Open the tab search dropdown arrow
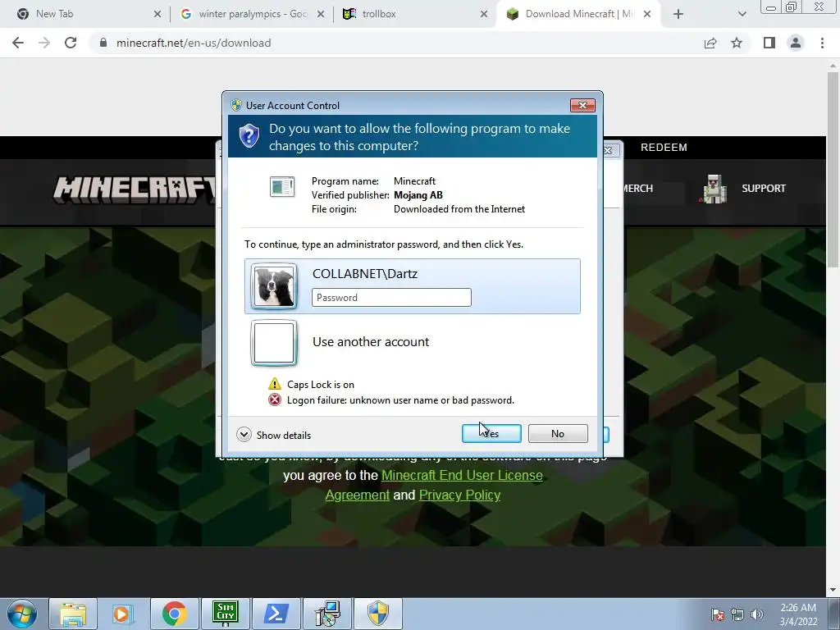Image resolution: width=840 pixels, height=630 pixels. (742, 14)
